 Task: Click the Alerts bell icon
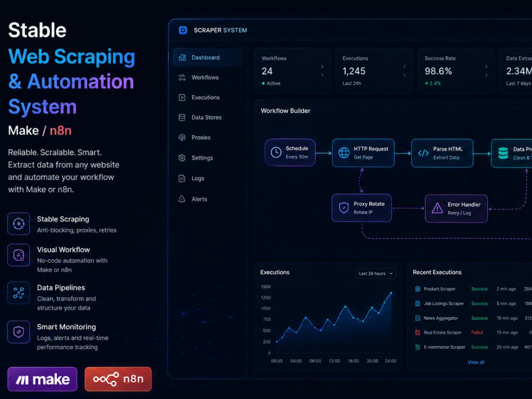pyautogui.click(x=182, y=199)
